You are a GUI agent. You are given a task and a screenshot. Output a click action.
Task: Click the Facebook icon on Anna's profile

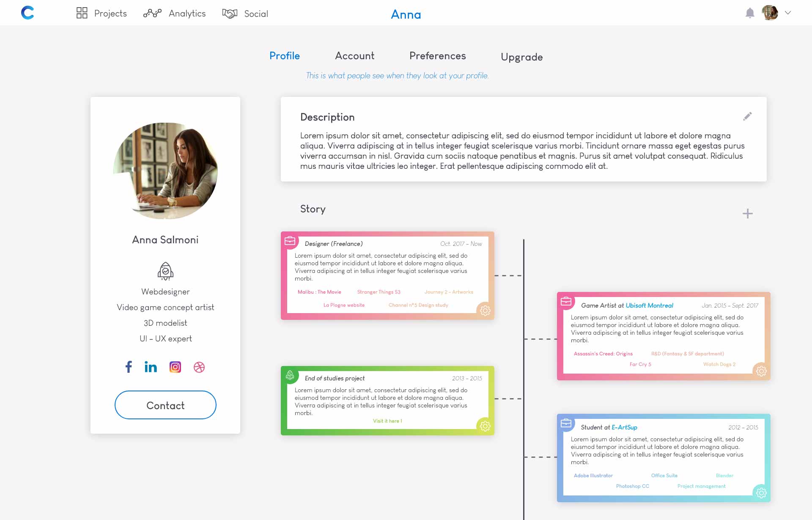pyautogui.click(x=129, y=366)
